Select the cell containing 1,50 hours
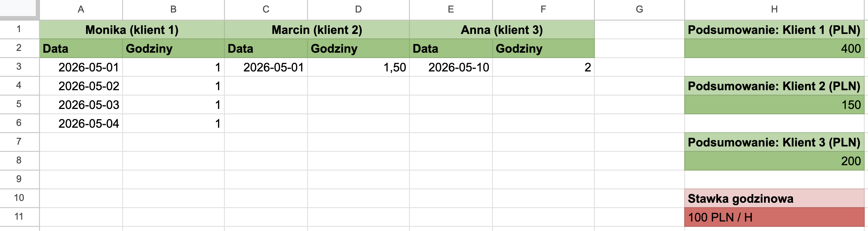The image size is (868, 231). click(x=358, y=67)
